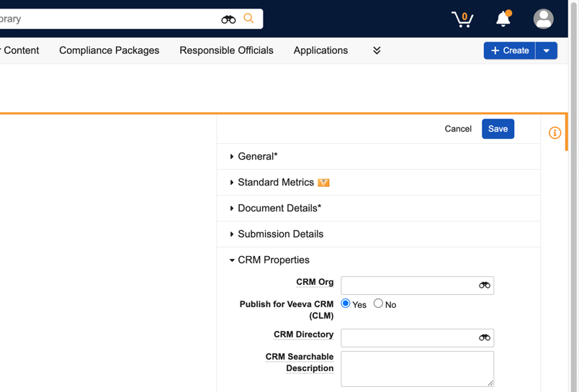Click the orange magnifier search icon
Viewport: 579px width, 392px height.
pos(249,19)
